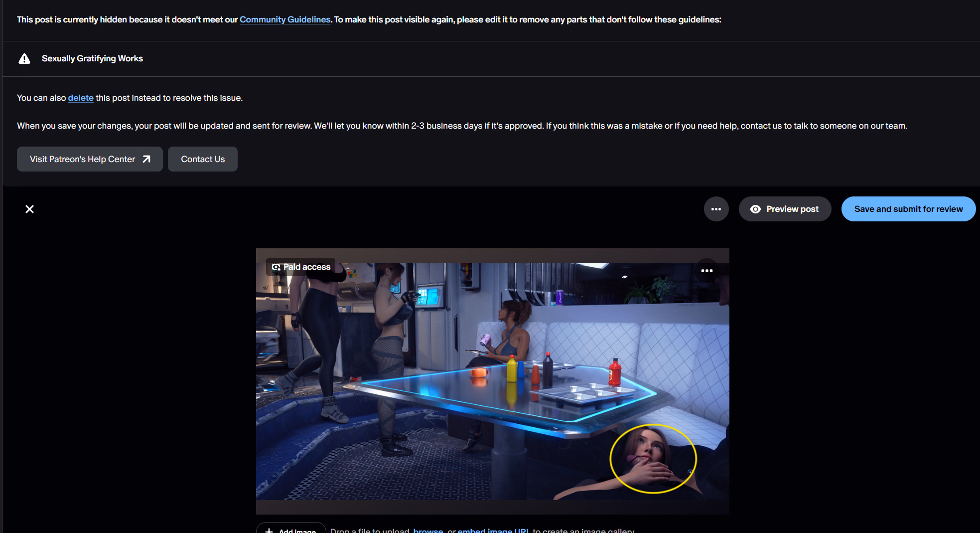980x533 pixels.
Task: Click the Preview post label
Action: [792, 209]
